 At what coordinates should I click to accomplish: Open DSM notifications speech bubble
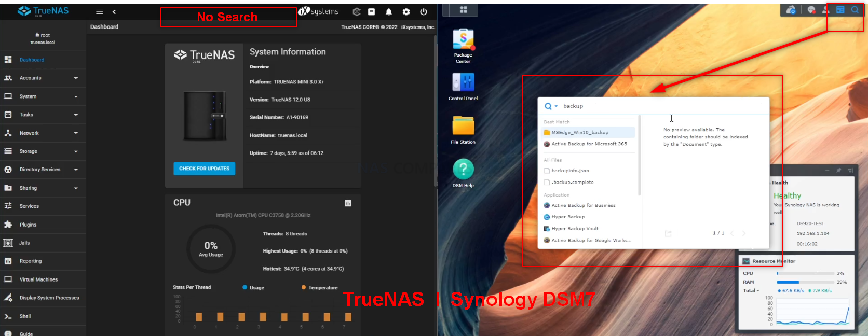pyautogui.click(x=811, y=10)
